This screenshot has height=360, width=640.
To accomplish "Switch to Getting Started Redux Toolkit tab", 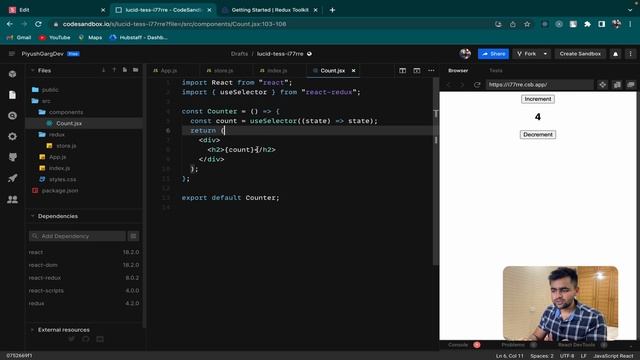I will (x=270, y=10).
